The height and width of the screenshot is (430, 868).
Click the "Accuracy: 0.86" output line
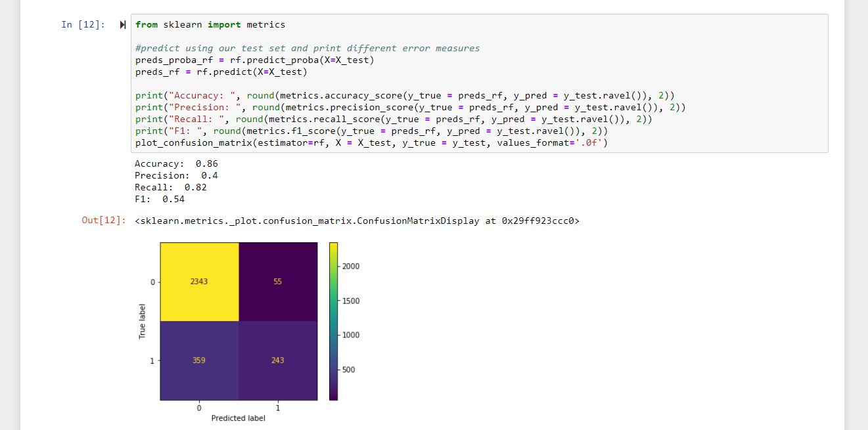coord(176,163)
